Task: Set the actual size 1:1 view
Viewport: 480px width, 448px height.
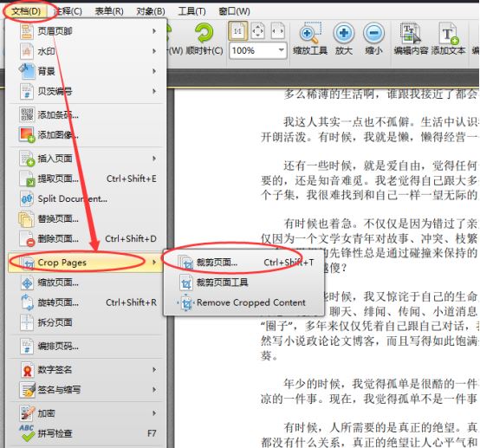Action: click(238, 31)
